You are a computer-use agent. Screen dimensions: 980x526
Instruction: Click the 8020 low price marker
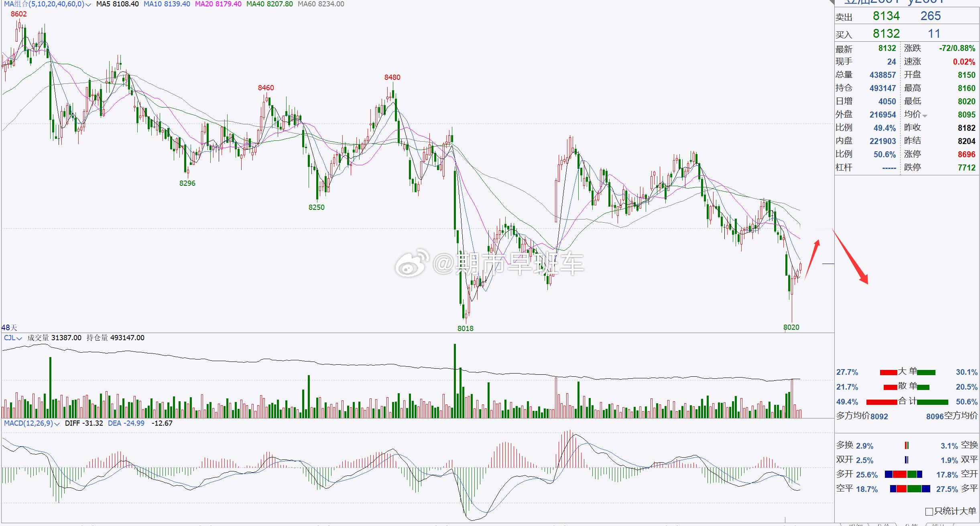[791, 327]
